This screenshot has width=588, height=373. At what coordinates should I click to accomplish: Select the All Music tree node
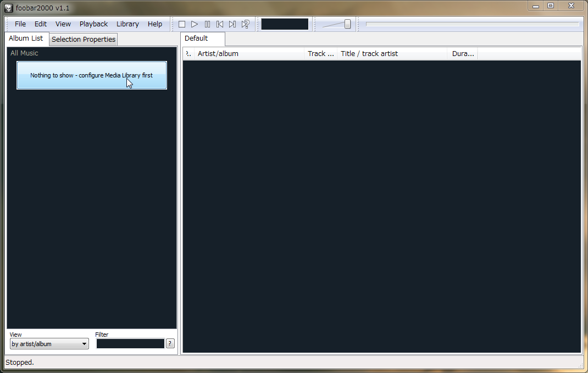pyautogui.click(x=24, y=53)
